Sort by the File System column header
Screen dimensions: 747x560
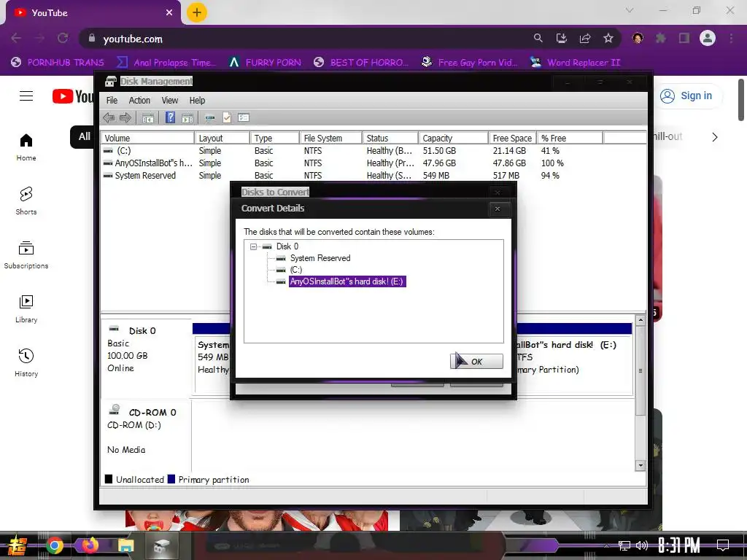pyautogui.click(x=330, y=138)
